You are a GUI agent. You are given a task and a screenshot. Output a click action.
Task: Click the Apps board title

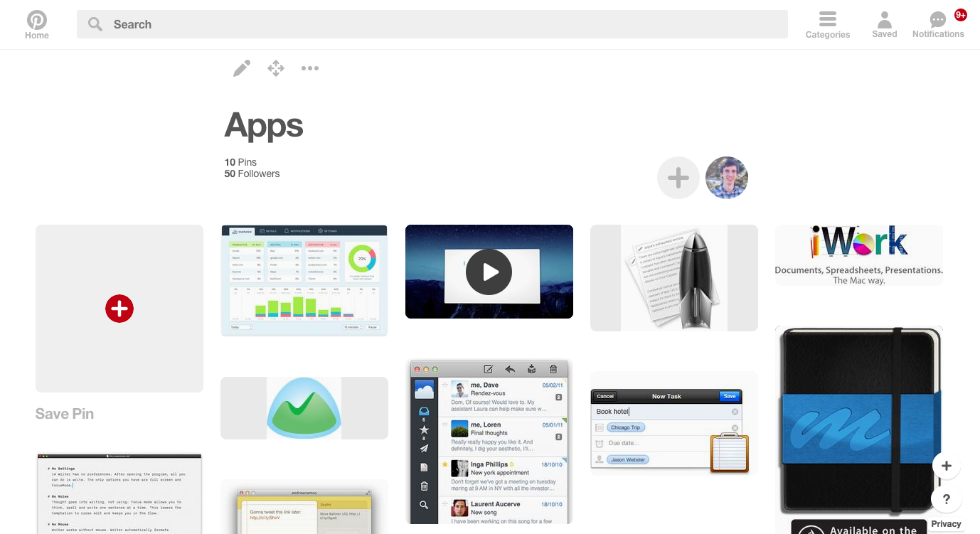pos(264,126)
